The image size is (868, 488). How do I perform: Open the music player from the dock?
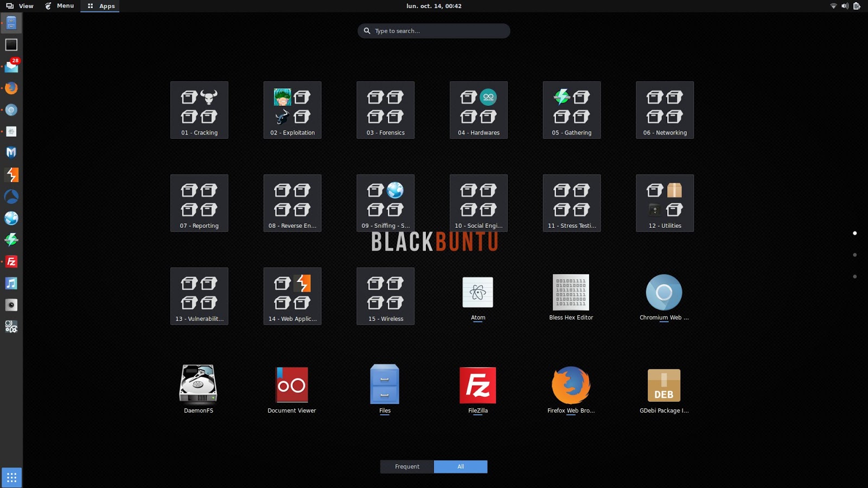(11, 283)
